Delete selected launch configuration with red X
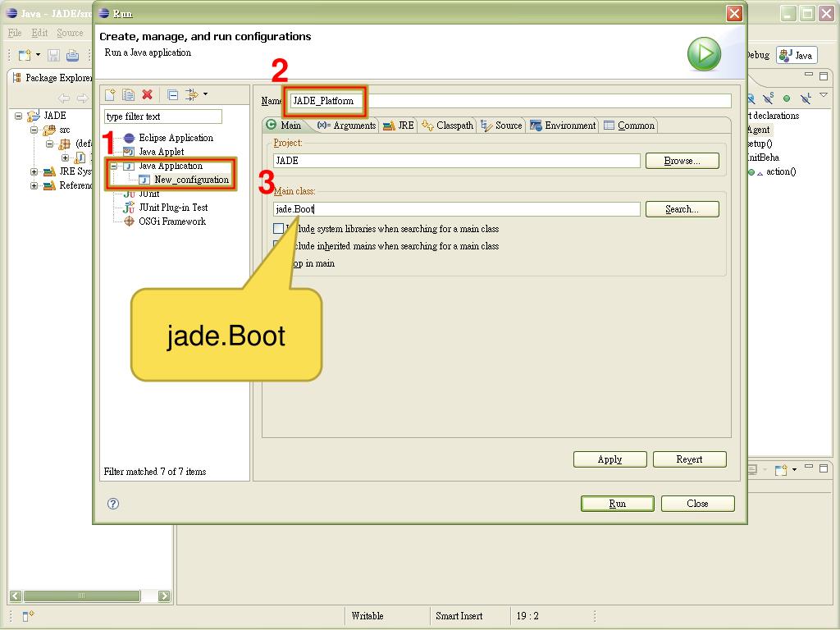Image resolution: width=840 pixels, height=630 pixels. click(x=148, y=95)
